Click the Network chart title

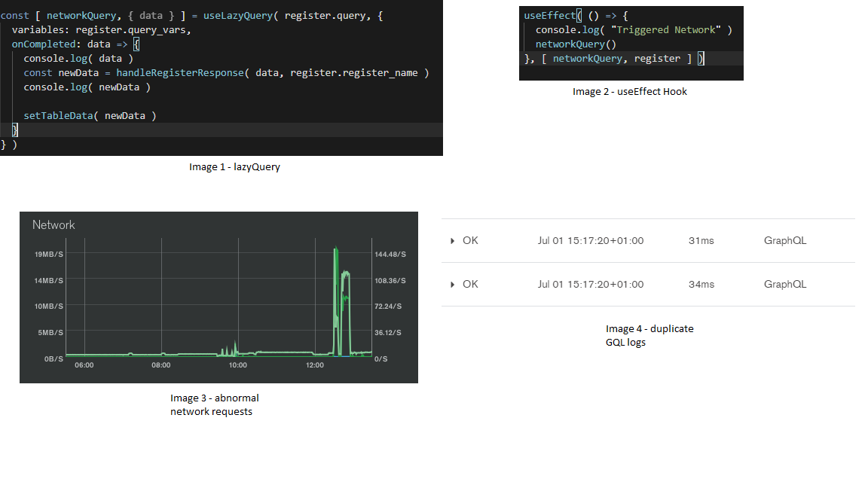[53, 225]
